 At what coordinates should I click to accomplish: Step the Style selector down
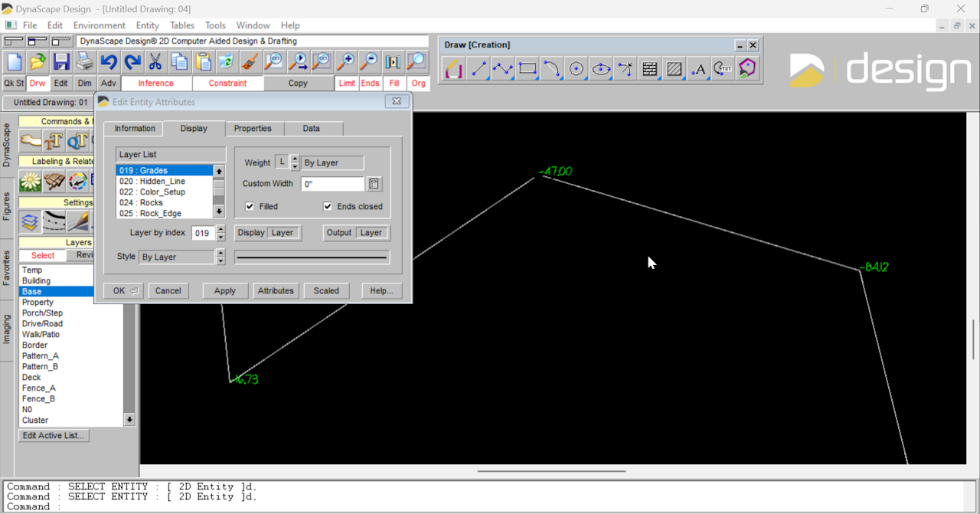click(x=221, y=261)
